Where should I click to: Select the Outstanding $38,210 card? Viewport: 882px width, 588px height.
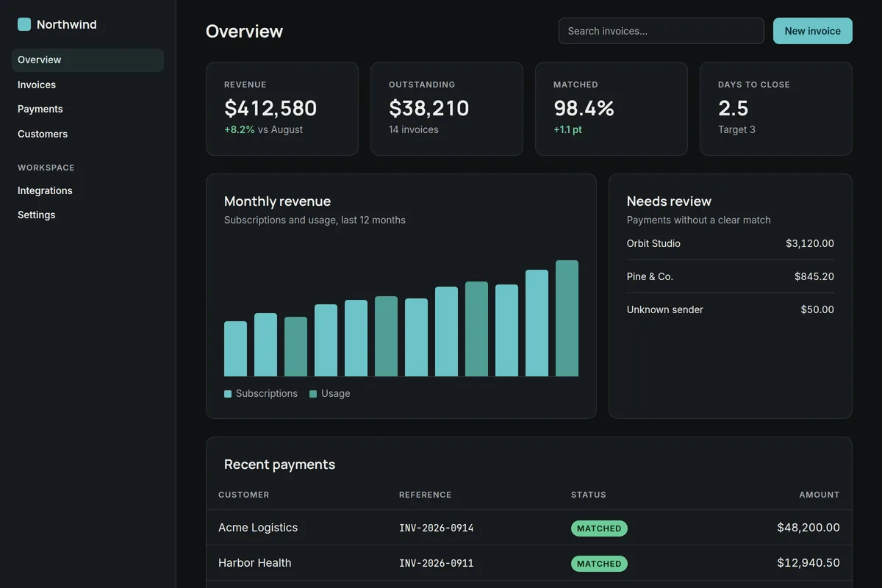pyautogui.click(x=447, y=109)
